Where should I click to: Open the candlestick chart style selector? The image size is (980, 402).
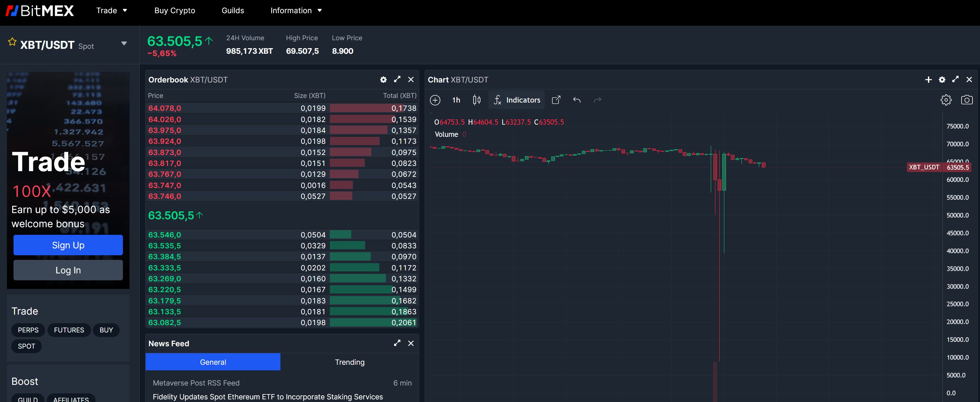pos(477,100)
